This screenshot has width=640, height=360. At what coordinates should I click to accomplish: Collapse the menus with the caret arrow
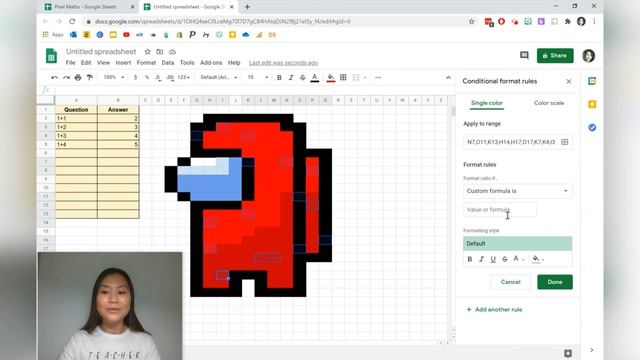[x=448, y=78]
